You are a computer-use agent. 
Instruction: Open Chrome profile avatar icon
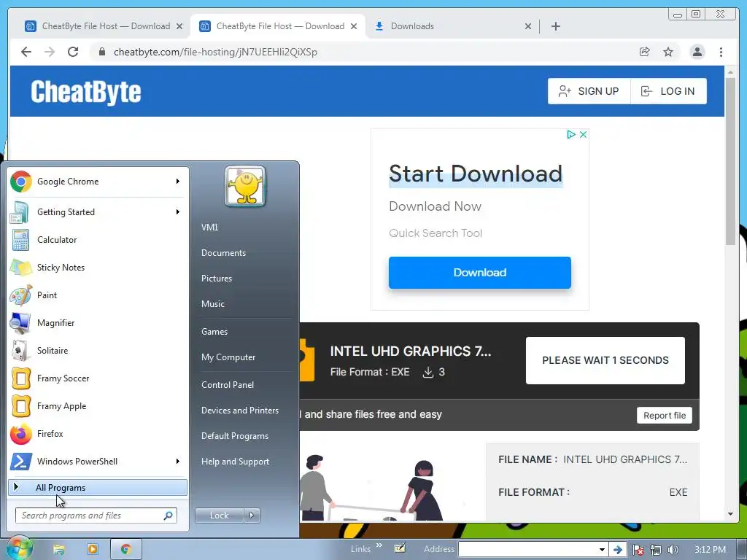(x=697, y=52)
